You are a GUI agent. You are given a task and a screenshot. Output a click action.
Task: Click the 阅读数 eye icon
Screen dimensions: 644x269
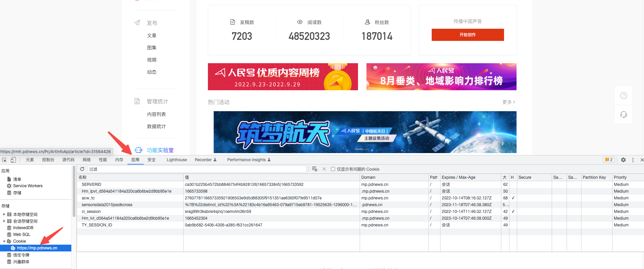tap(300, 22)
